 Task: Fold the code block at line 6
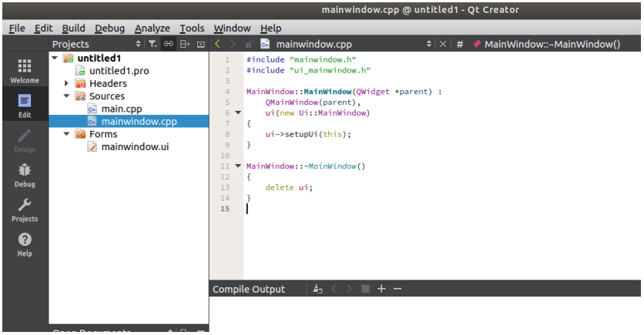point(238,112)
